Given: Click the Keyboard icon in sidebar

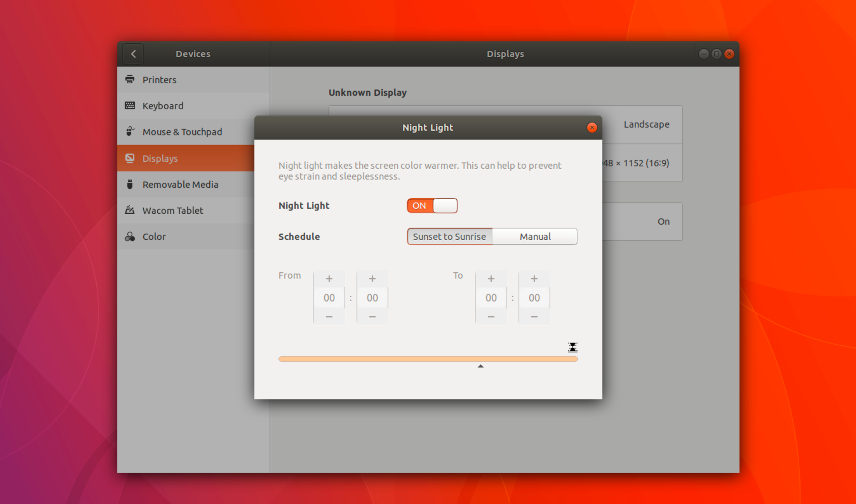Looking at the screenshot, I should point(130,106).
